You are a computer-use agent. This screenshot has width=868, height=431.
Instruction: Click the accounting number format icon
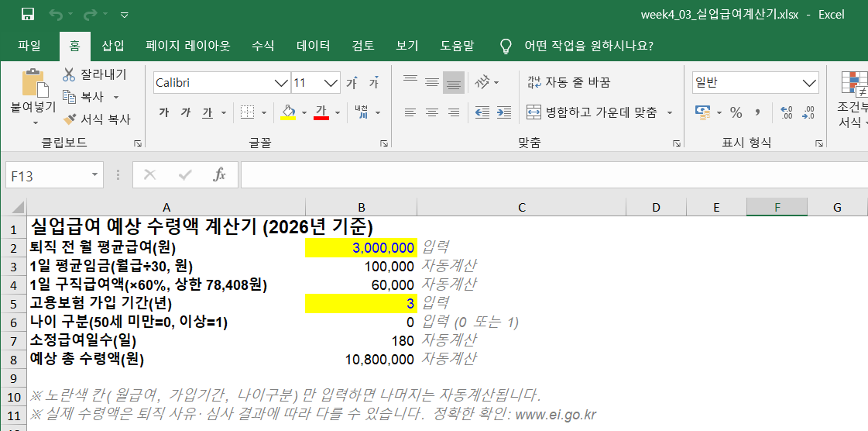coord(702,112)
